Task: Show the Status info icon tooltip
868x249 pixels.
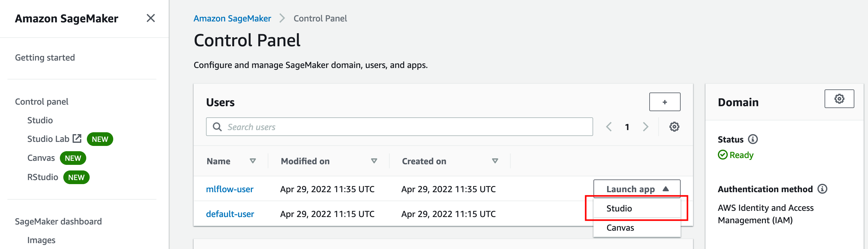Action: (753, 139)
